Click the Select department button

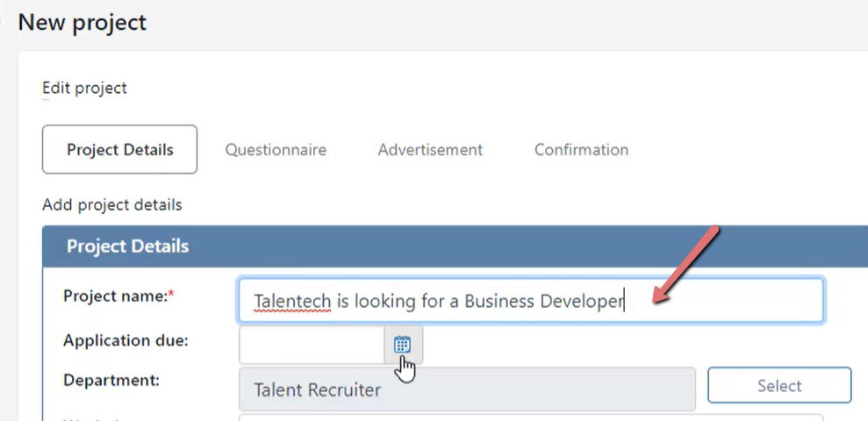pos(779,385)
